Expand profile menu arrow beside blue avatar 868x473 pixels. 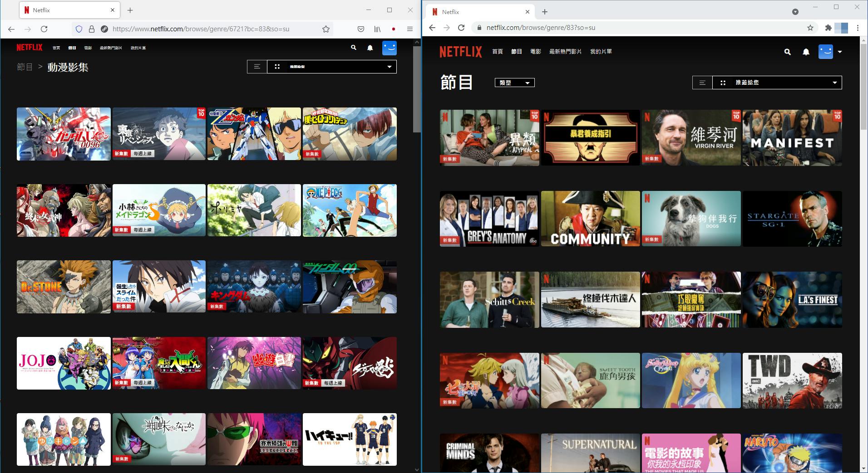pos(840,52)
